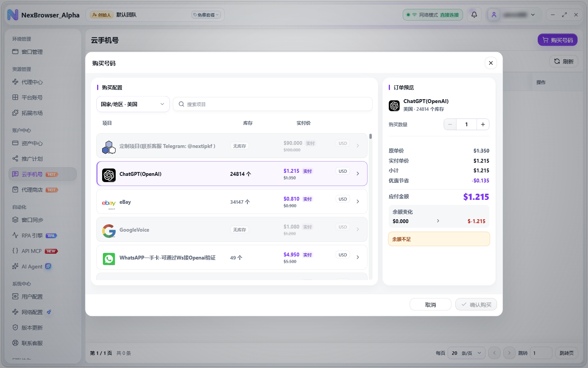Image resolution: width=588 pixels, height=368 pixels.
Task: Click the eBay logo icon
Action: click(x=109, y=203)
